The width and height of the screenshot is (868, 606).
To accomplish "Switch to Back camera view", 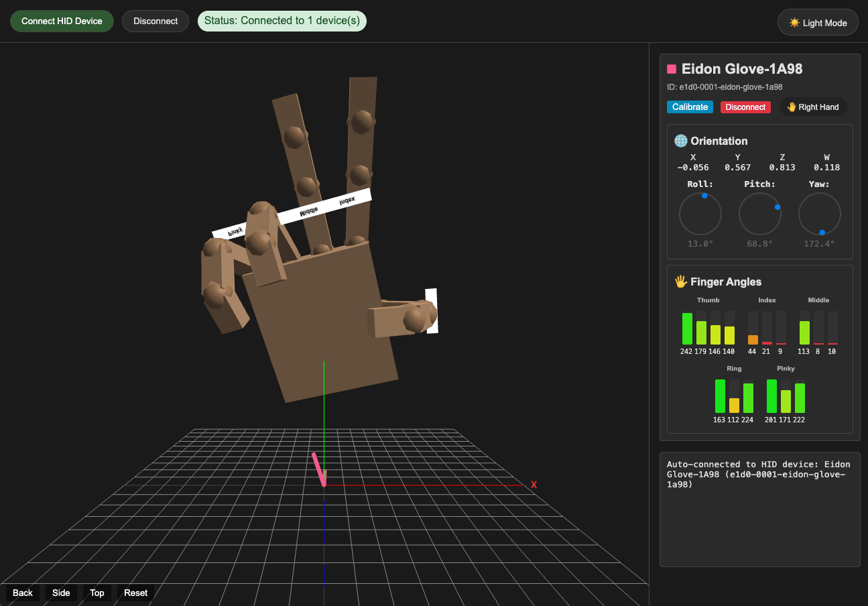I will point(23,593).
